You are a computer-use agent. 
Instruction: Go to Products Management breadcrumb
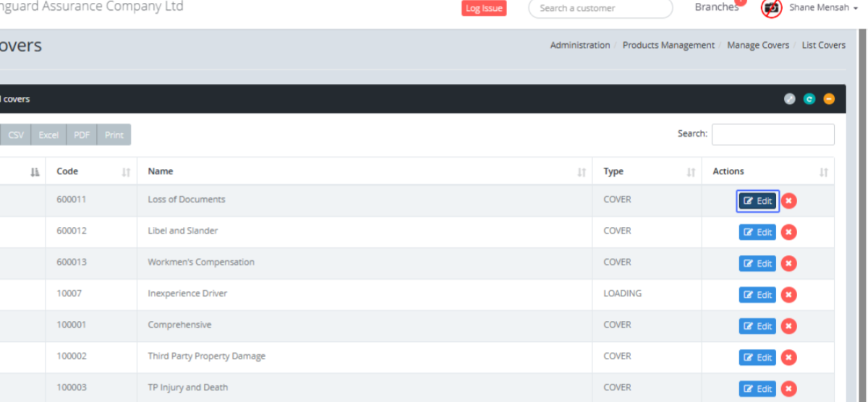(668, 45)
